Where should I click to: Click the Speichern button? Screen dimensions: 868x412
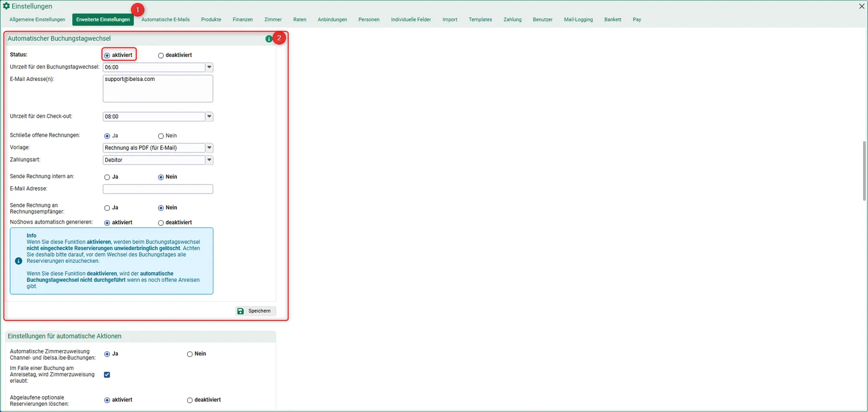coord(256,311)
